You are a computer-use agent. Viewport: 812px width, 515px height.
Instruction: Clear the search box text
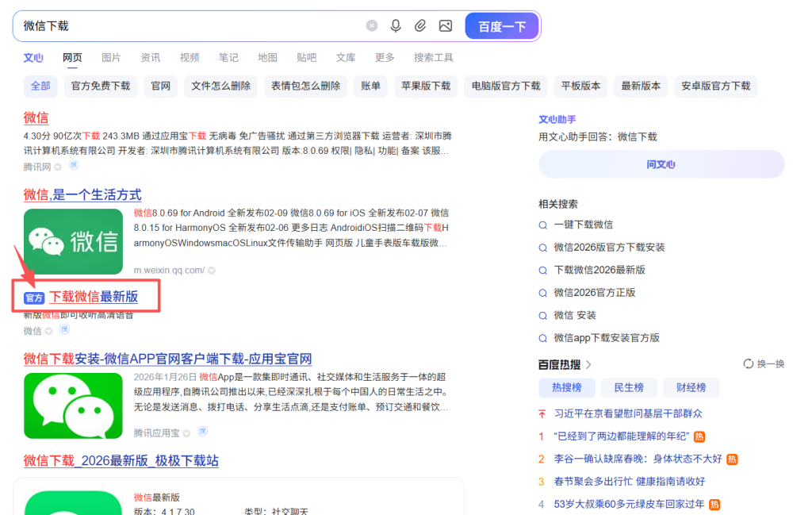[372, 26]
